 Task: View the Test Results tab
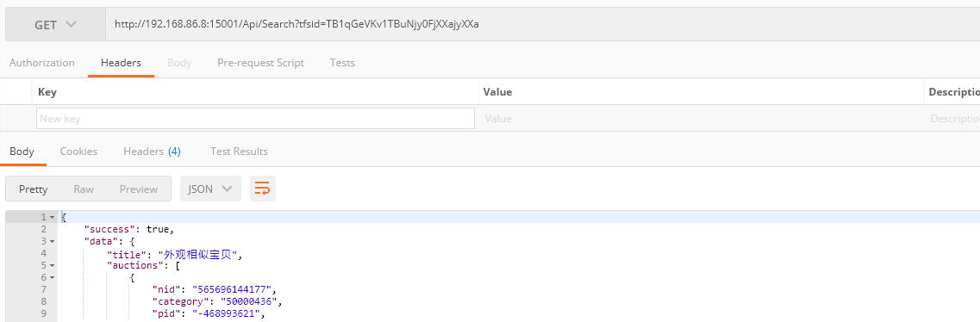(x=239, y=151)
